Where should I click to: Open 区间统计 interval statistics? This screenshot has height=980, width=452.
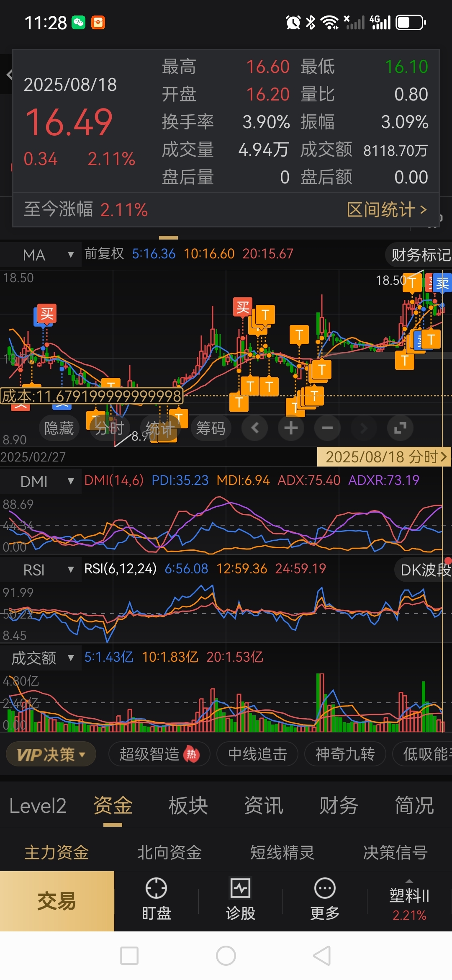coord(387,209)
